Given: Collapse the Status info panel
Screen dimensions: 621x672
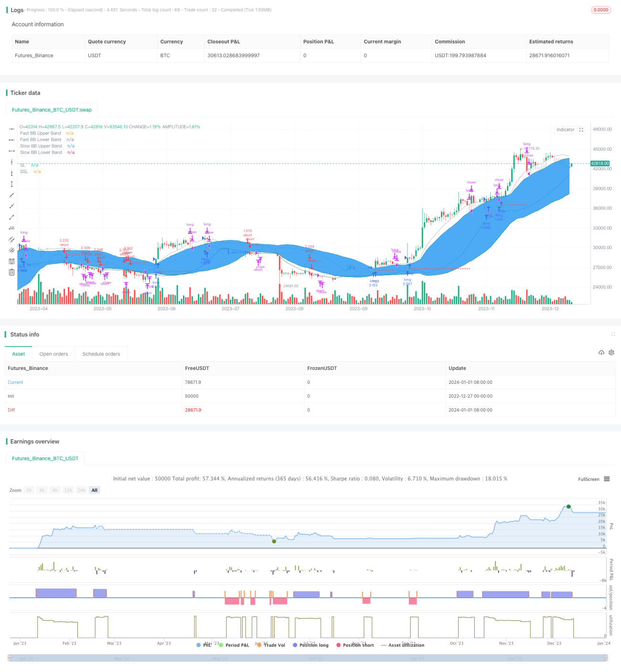Looking at the screenshot, I should point(613,334).
